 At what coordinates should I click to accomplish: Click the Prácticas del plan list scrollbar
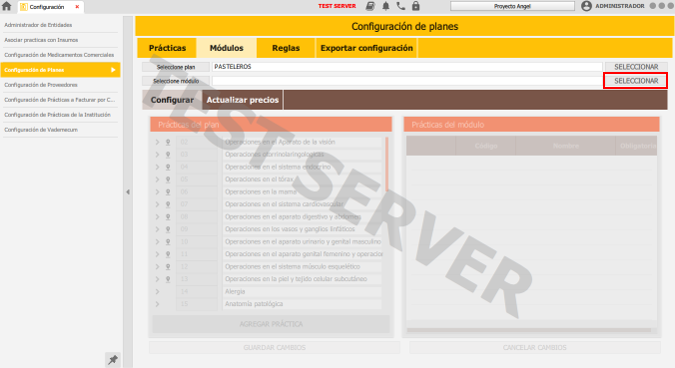point(387,164)
